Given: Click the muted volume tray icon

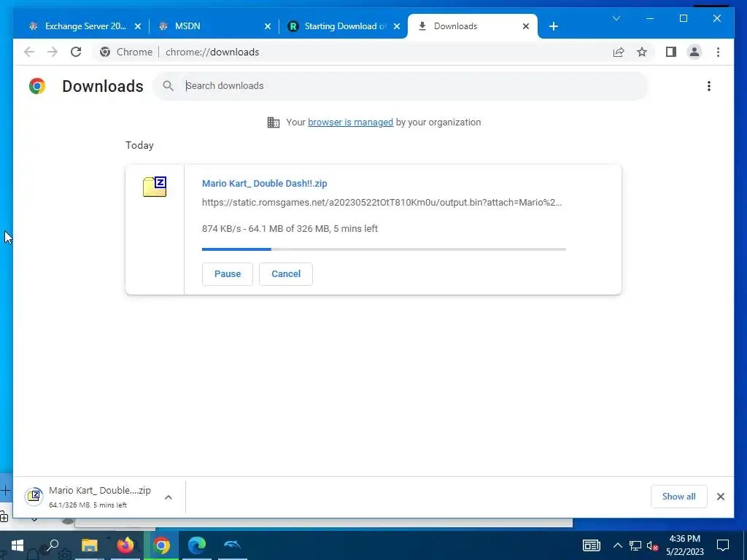Looking at the screenshot, I should [652, 545].
